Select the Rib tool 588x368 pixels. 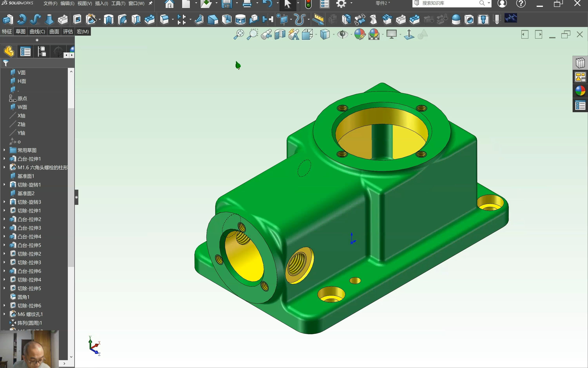199,19
